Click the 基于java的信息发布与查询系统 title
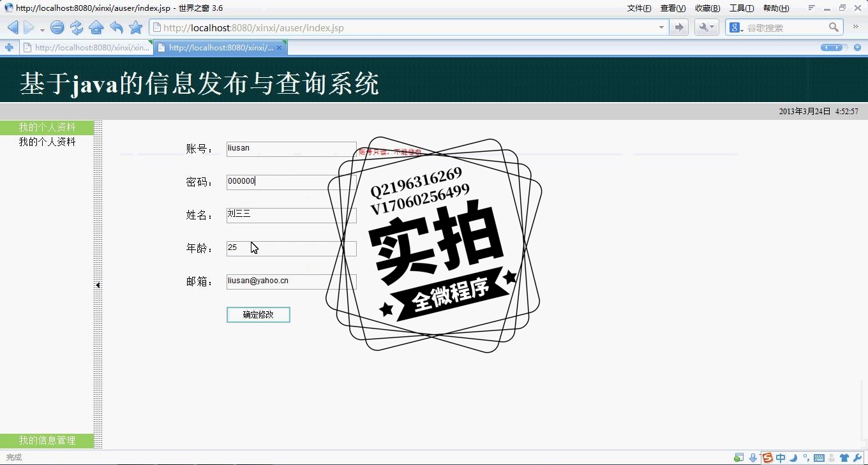Screen dimensions: 868x465 200,84
